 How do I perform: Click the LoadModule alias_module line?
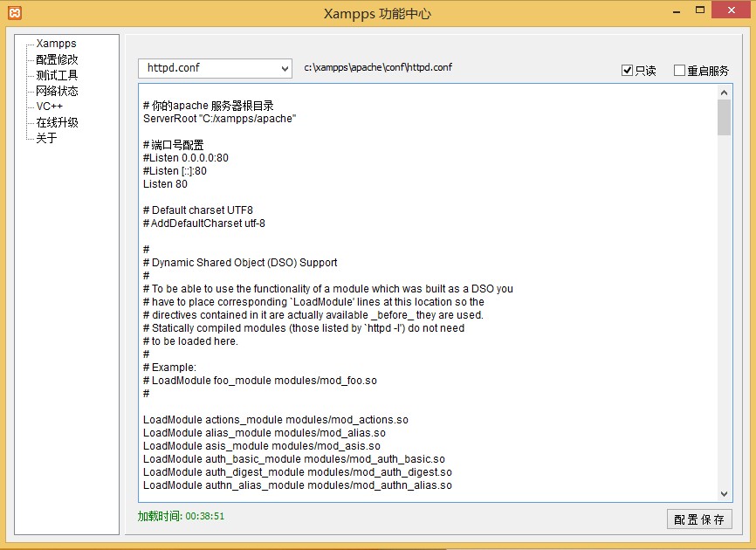point(265,433)
